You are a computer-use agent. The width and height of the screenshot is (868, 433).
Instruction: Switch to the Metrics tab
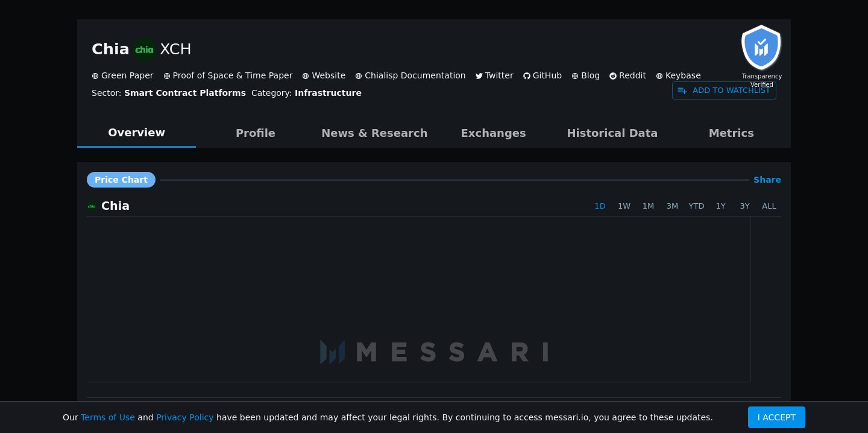[x=731, y=133]
